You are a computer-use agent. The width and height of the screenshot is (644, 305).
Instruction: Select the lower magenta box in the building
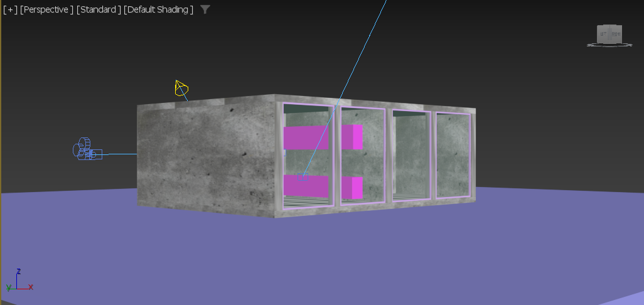click(323, 187)
